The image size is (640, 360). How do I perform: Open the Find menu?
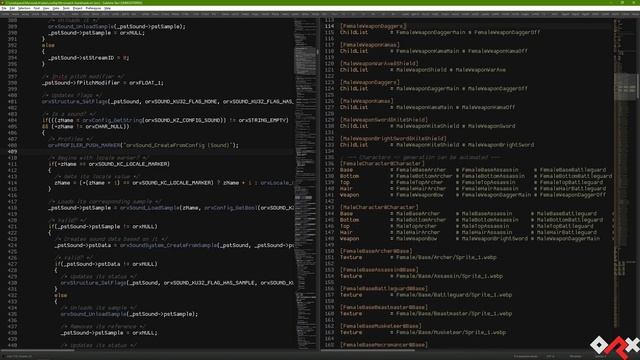(x=37, y=8)
